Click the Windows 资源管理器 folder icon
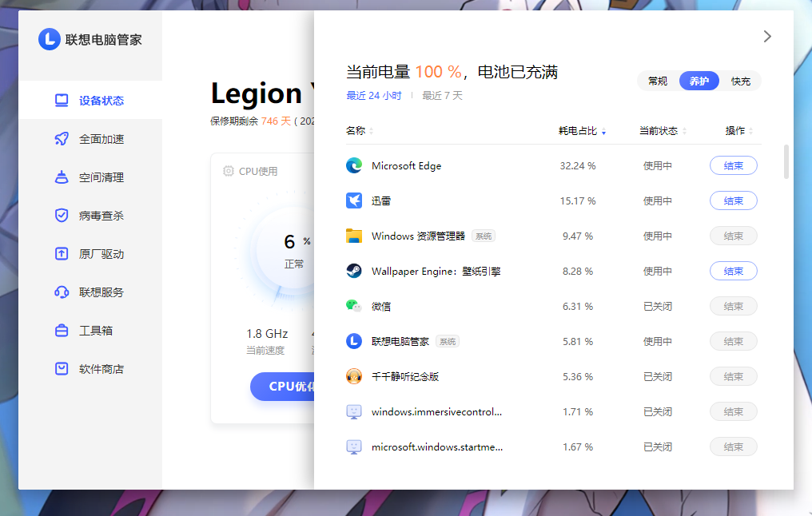This screenshot has width=812, height=516. tap(354, 236)
